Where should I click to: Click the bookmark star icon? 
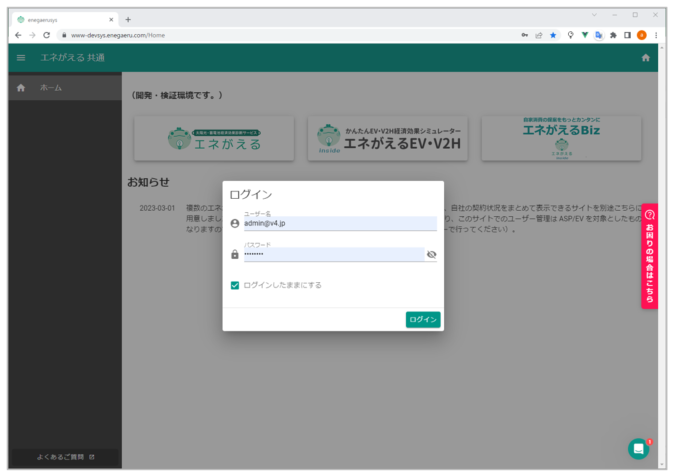tap(553, 35)
